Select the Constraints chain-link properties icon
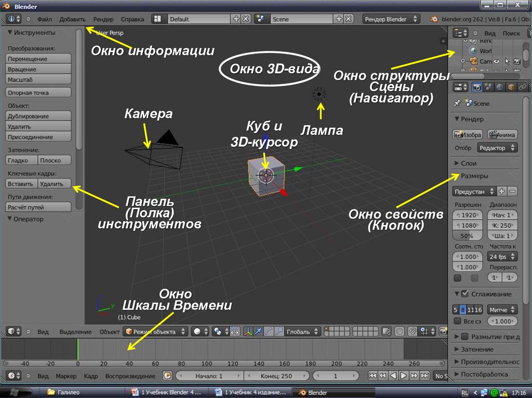532x398 pixels. pos(522,87)
